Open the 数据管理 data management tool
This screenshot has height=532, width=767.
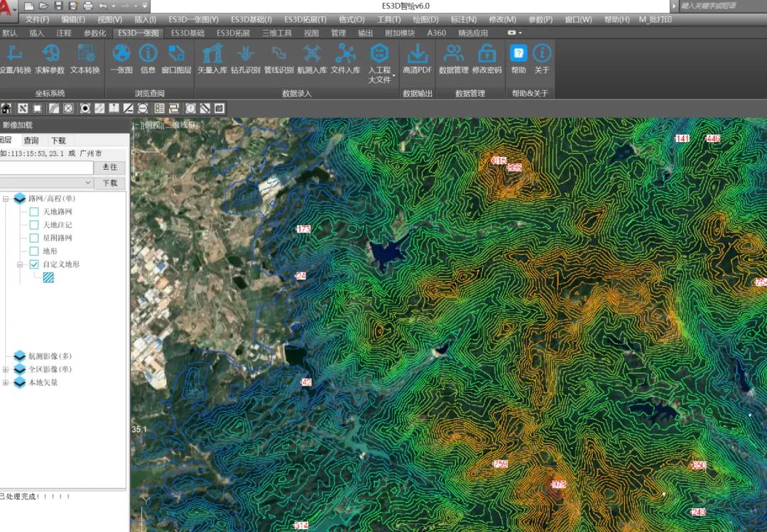[x=453, y=54]
